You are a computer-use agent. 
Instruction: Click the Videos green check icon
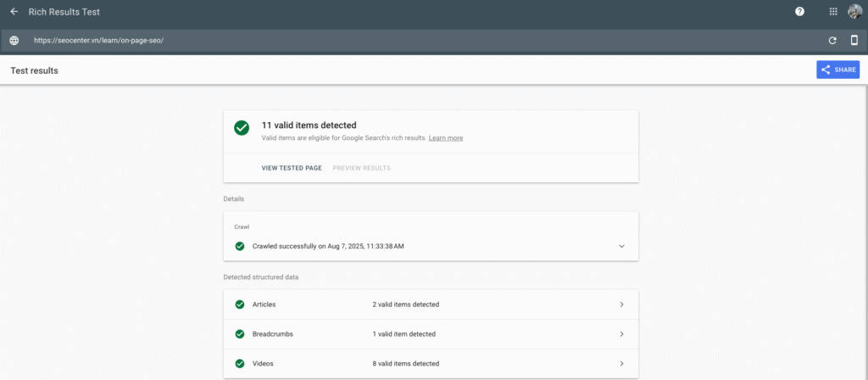239,364
